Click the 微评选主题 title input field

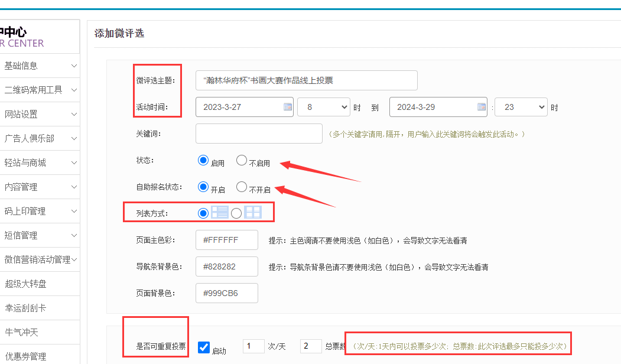306,80
